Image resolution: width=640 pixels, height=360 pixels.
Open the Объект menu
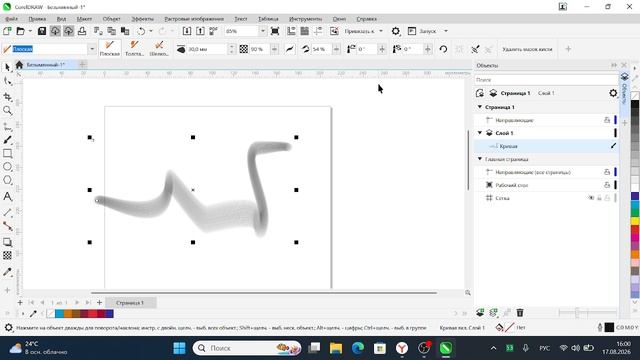point(111,19)
